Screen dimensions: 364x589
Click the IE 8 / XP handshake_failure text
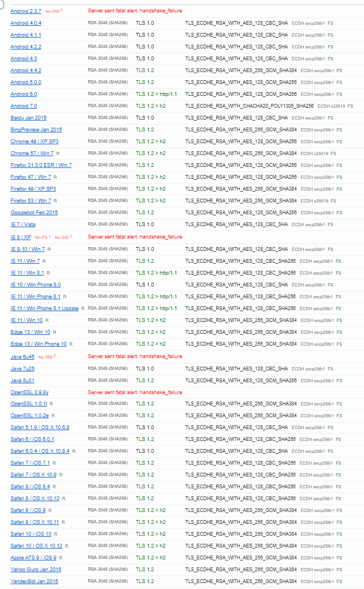tap(135, 237)
